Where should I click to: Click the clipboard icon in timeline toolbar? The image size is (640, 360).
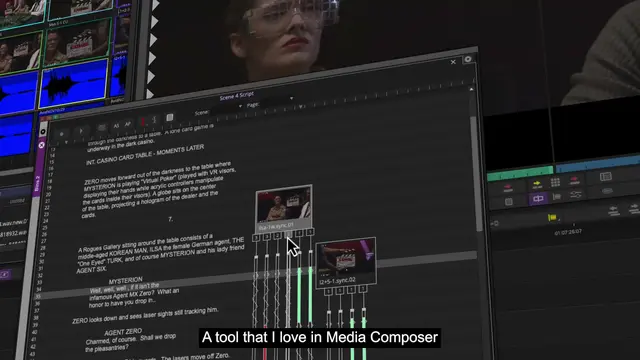[509, 202]
